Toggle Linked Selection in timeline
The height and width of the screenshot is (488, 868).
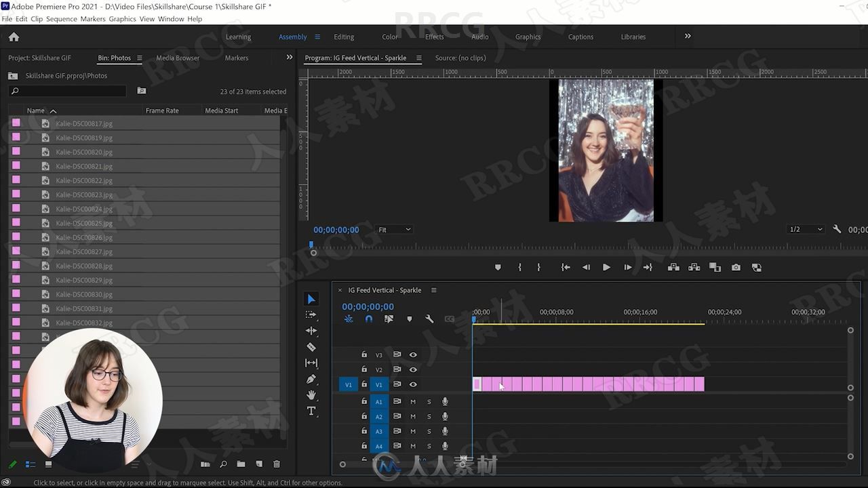389,319
